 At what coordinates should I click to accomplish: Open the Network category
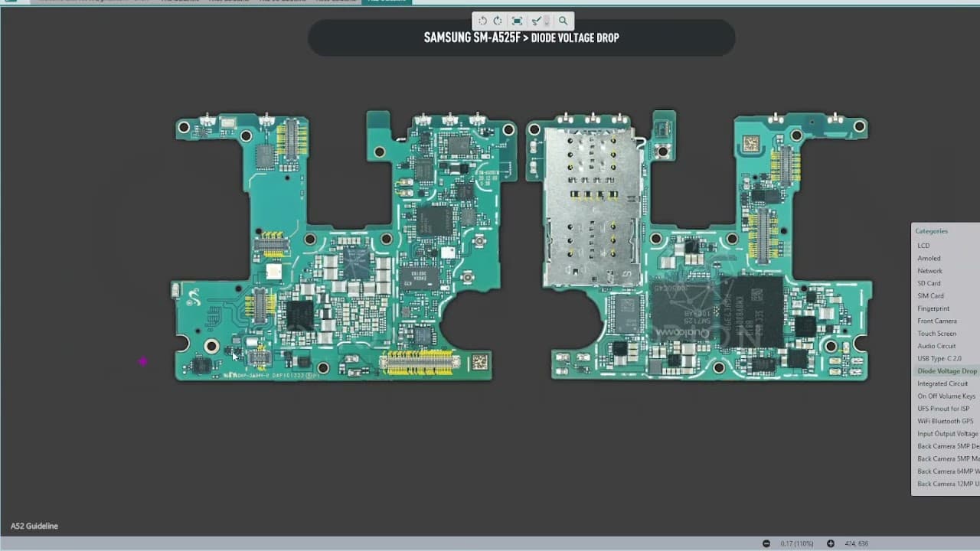[x=929, y=271]
